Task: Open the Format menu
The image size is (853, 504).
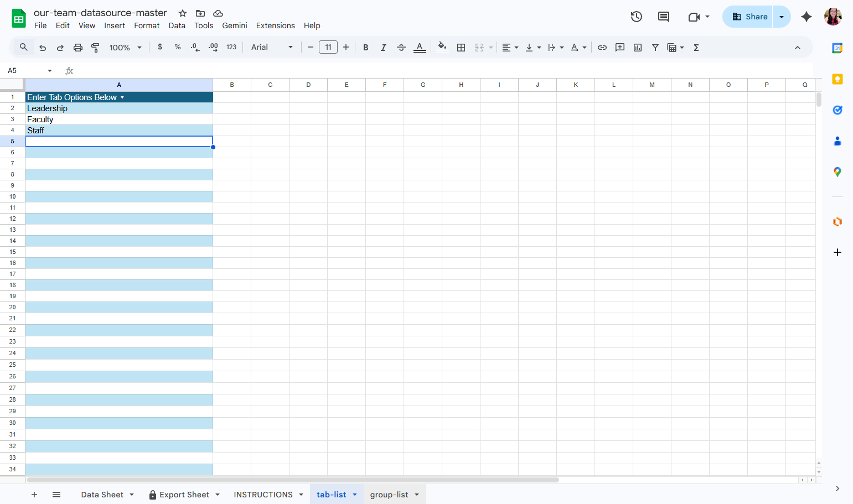Action: 147,25
